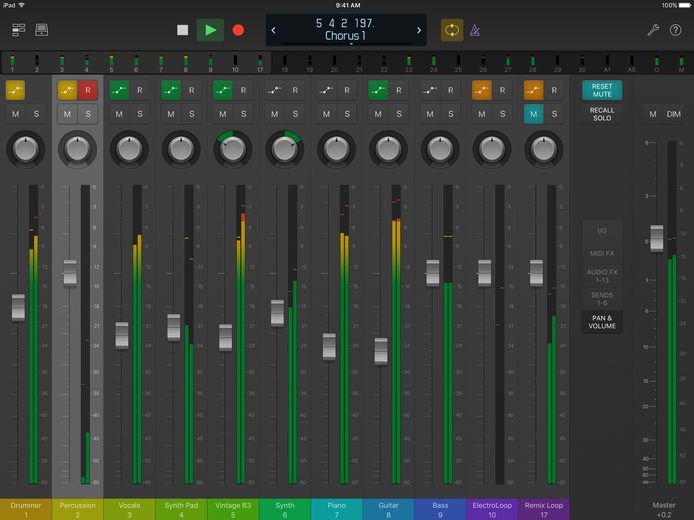Screen dimensions: 694x520
Task: Open help with the question mark icon
Action: [x=675, y=30]
